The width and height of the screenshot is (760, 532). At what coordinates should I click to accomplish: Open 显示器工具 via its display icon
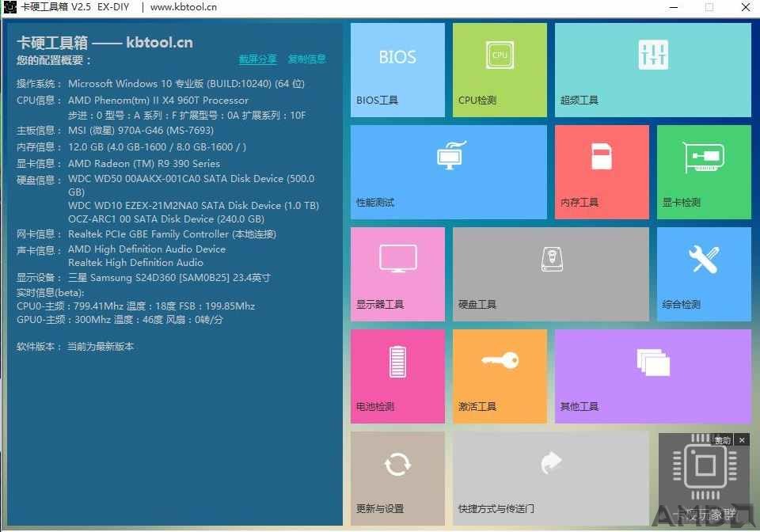point(398,258)
